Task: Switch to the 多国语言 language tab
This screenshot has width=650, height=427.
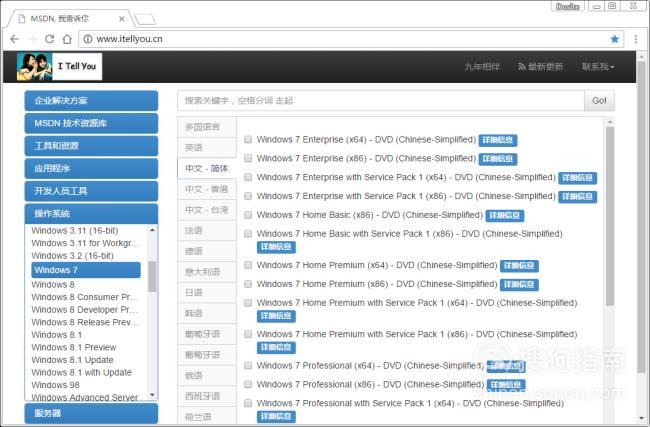Action: pyautogui.click(x=207, y=127)
